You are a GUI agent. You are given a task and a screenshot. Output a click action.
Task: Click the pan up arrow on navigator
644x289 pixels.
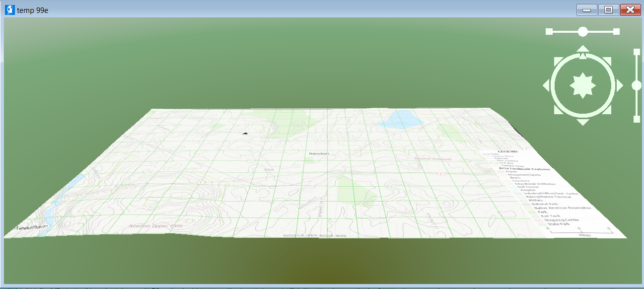tap(583, 48)
